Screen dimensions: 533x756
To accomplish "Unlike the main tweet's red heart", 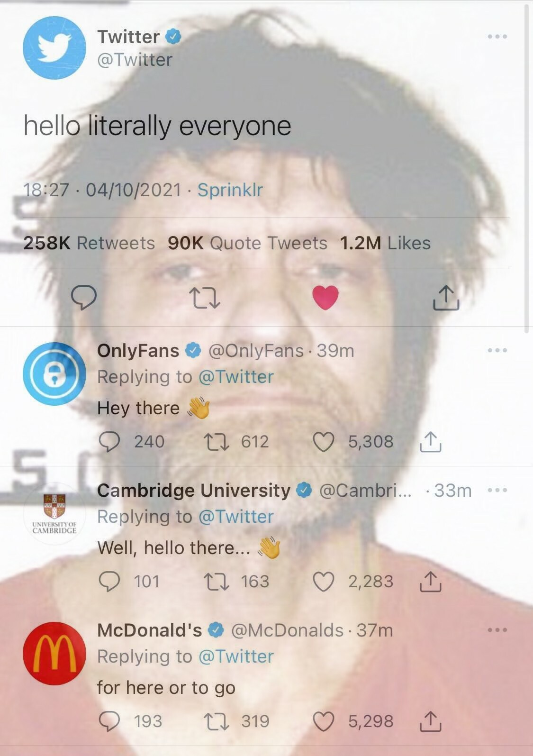I will 325,298.
